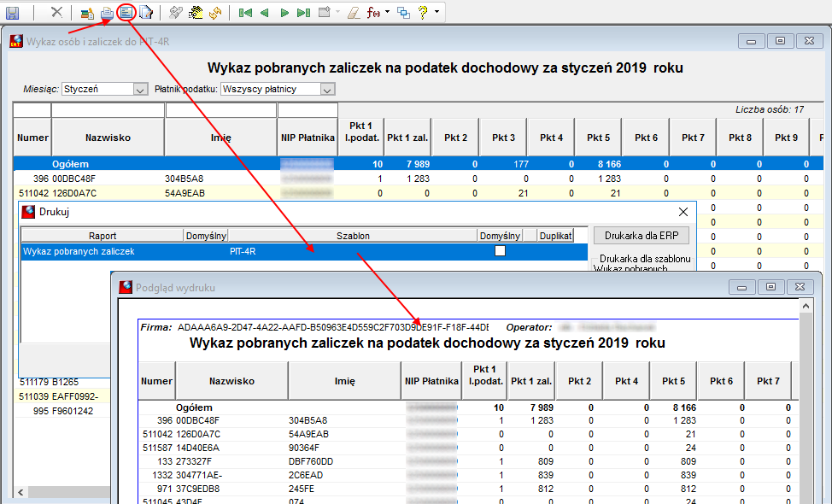
Task: Click the left horizontal scrollbar arrow
Action: [x=21, y=492]
